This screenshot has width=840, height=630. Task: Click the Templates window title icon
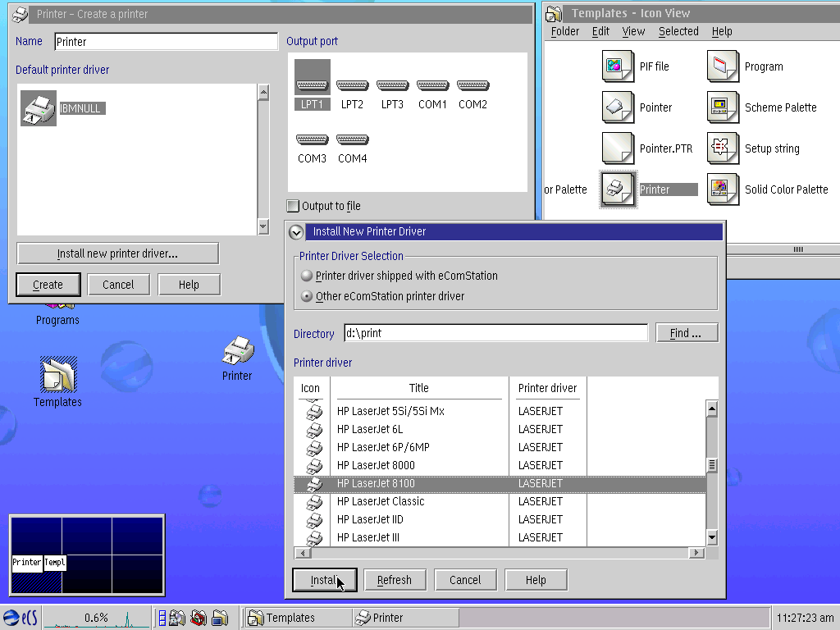click(554, 13)
